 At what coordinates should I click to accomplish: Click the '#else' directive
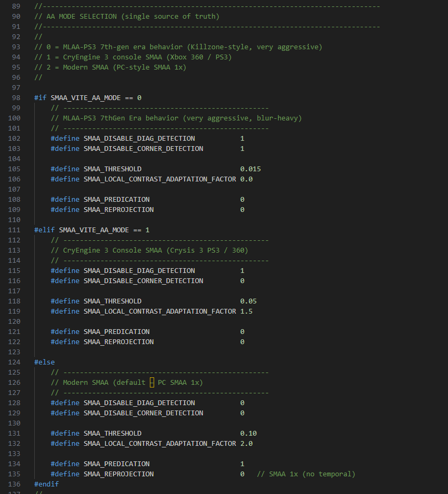[44, 362]
